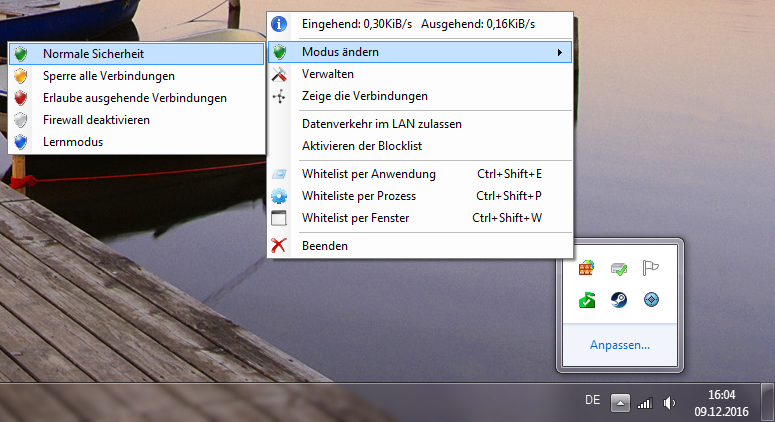Click the Show desktop button

pyautogui.click(x=768, y=403)
